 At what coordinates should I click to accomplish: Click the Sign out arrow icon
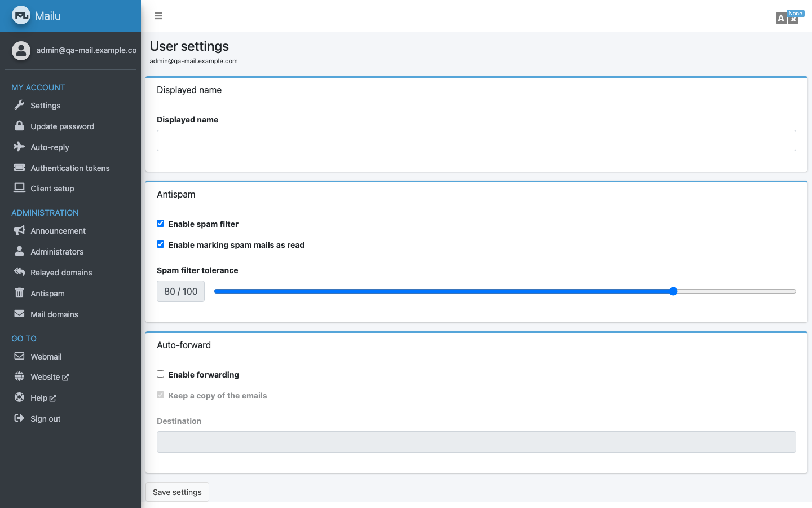(19, 418)
